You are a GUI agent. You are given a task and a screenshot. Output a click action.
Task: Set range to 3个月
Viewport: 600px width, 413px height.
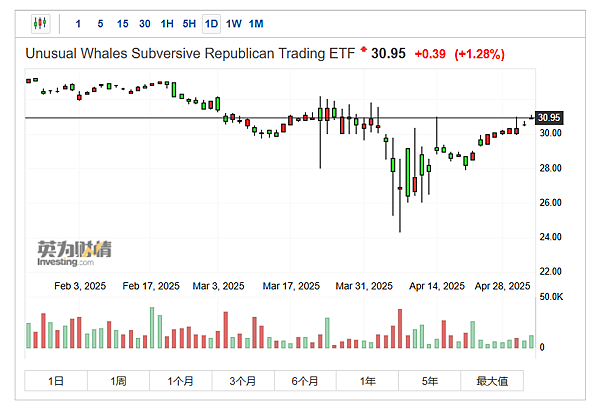click(243, 381)
